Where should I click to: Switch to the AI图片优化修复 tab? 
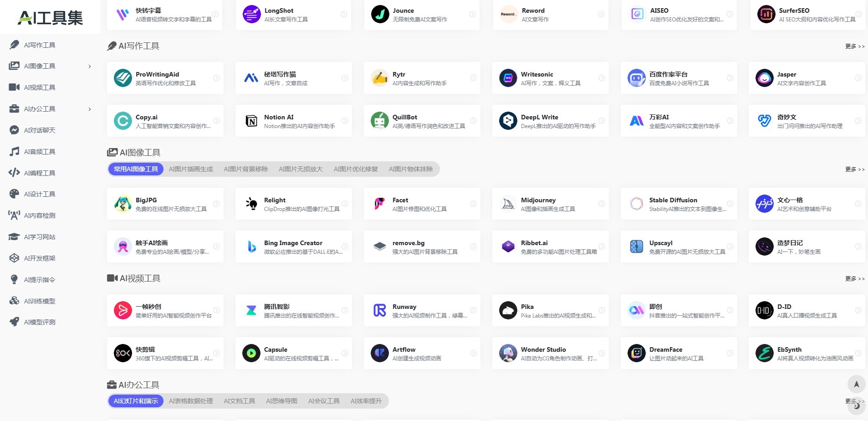pos(356,169)
